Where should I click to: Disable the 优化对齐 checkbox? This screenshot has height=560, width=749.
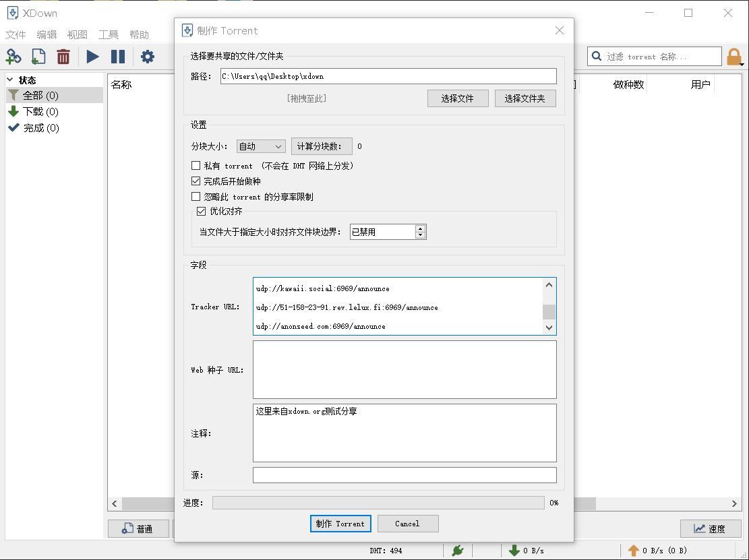click(202, 211)
